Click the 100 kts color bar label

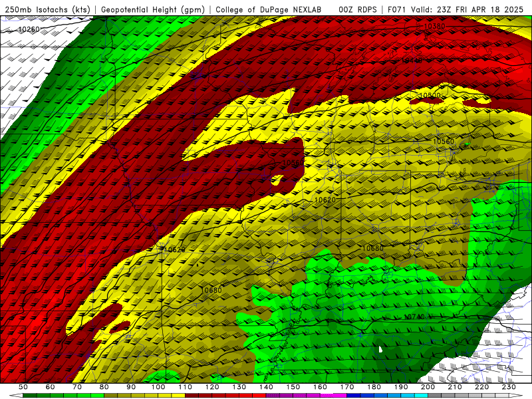click(x=158, y=387)
